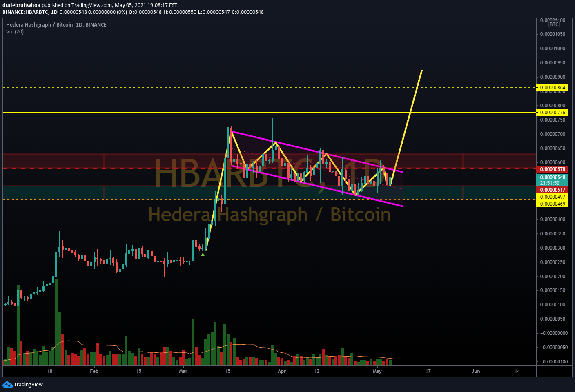Click the 0.00000300 price axis tick
This screenshot has height=392, width=575.
pyautogui.click(x=553, y=248)
